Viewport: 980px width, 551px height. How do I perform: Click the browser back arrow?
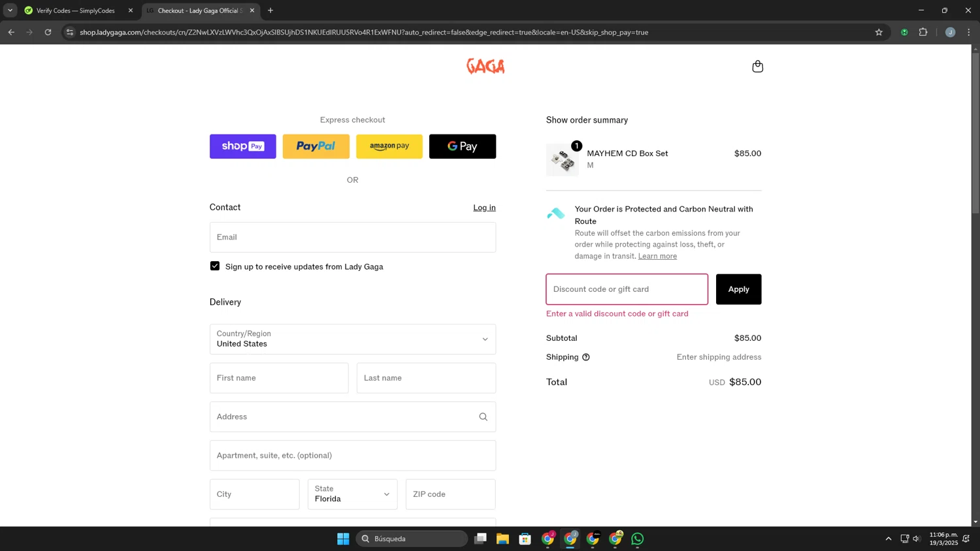point(11,32)
